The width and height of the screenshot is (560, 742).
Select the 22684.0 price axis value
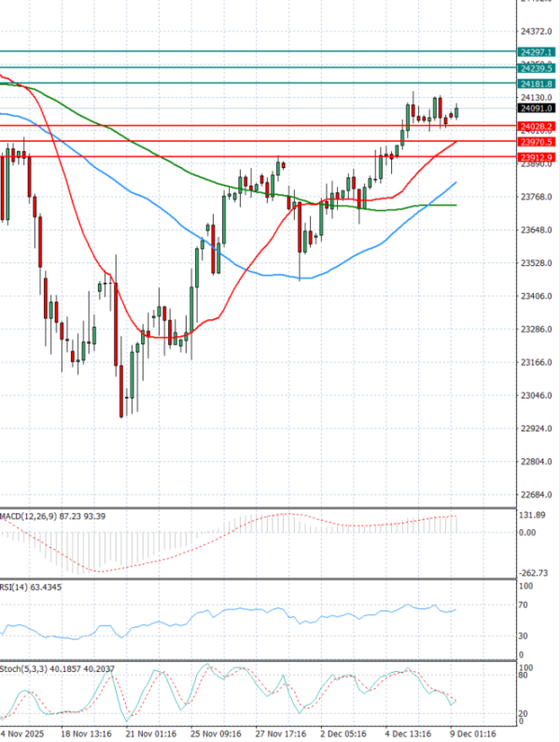[x=537, y=495]
